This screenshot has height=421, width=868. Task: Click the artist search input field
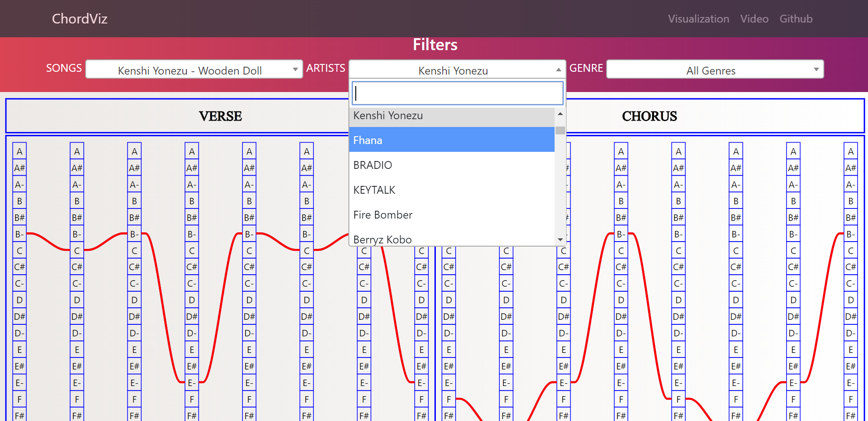(457, 93)
